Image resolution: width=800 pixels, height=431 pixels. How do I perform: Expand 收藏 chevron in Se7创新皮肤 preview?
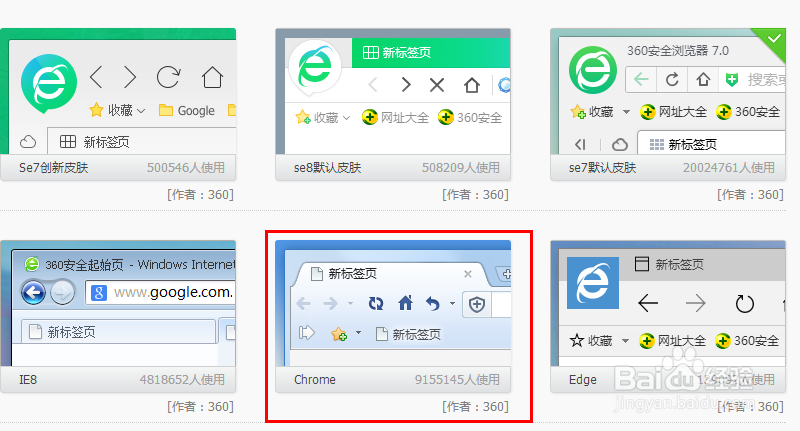coord(141,111)
